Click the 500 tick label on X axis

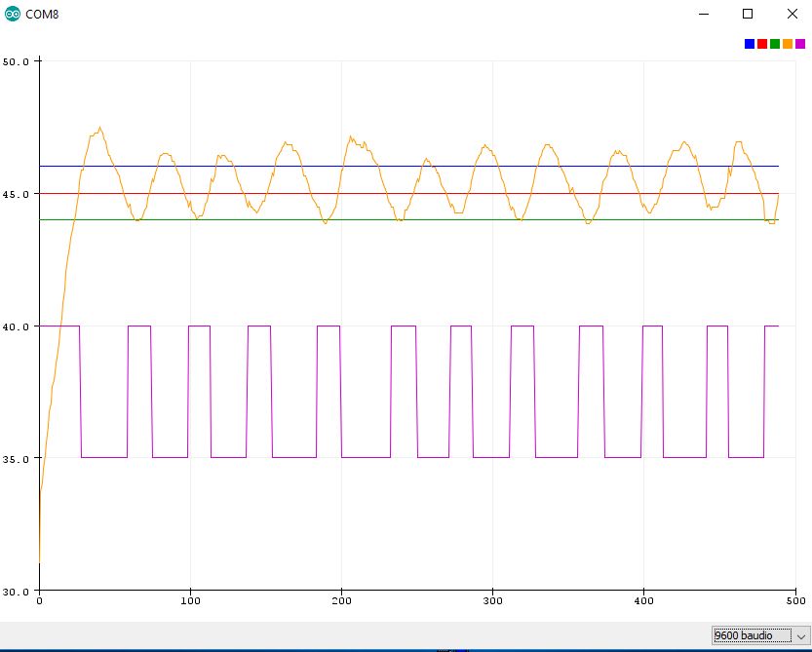coord(795,602)
